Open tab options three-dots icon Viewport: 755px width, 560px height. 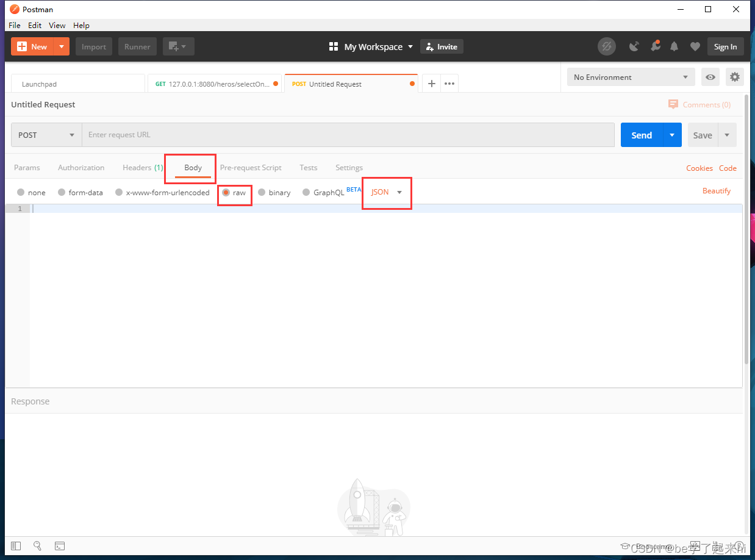pos(449,84)
